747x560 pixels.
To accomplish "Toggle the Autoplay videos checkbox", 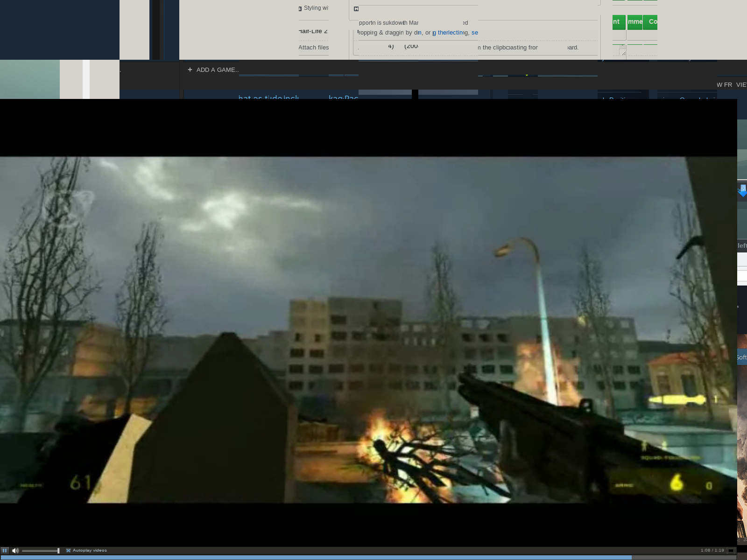I will [x=68, y=551].
